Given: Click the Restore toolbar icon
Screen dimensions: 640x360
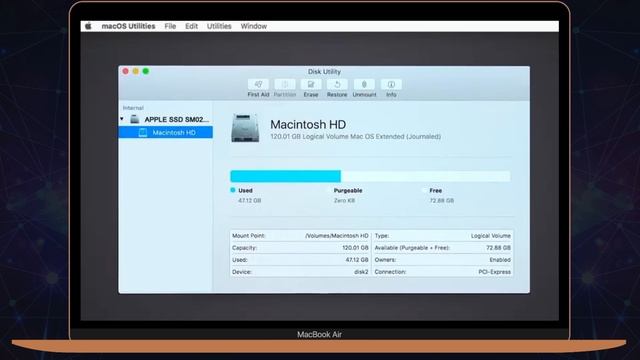Looking at the screenshot, I should tap(337, 84).
